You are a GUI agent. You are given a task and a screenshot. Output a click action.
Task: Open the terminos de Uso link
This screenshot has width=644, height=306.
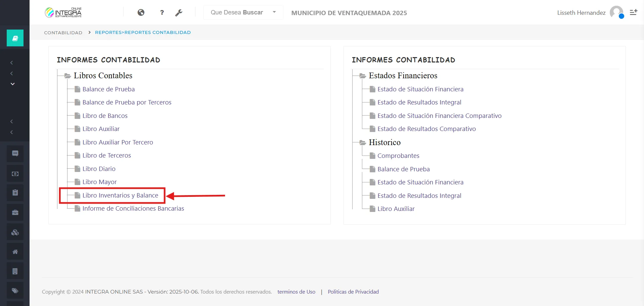click(x=296, y=292)
